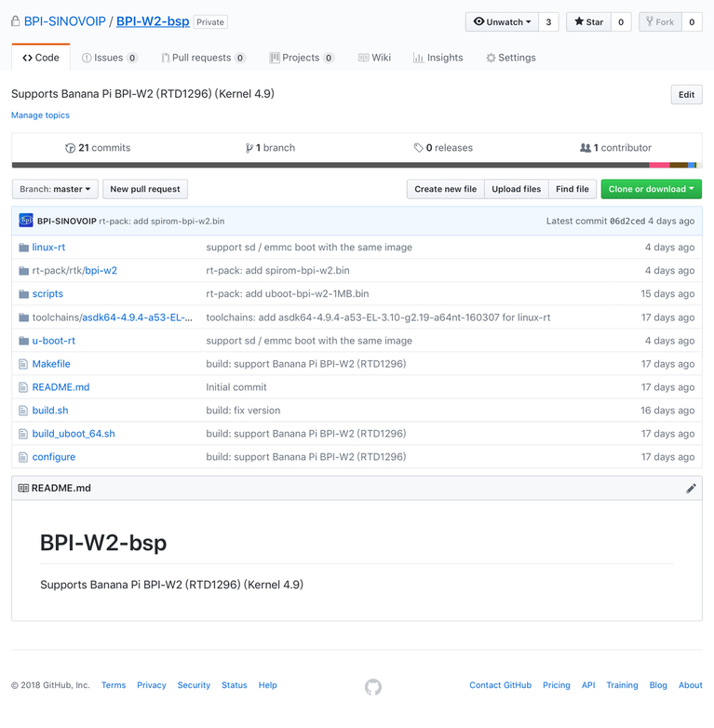The height and width of the screenshot is (728, 714).
Task: Open the 21 commits link
Action: coord(98,148)
